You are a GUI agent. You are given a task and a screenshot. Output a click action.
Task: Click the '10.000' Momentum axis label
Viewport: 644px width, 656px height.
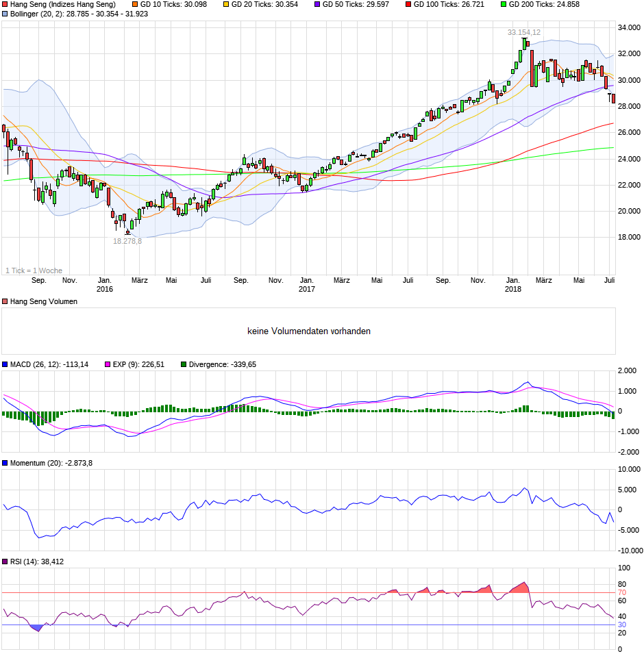coord(629,470)
